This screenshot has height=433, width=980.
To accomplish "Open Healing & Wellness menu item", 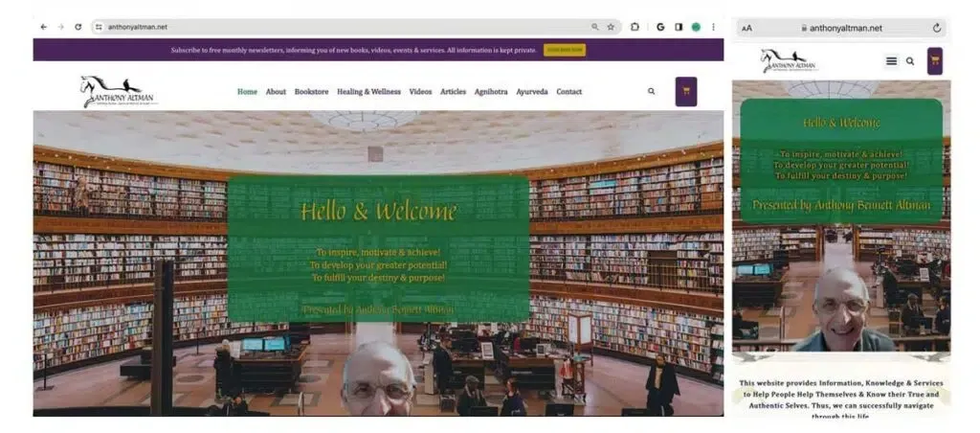I will [x=368, y=91].
